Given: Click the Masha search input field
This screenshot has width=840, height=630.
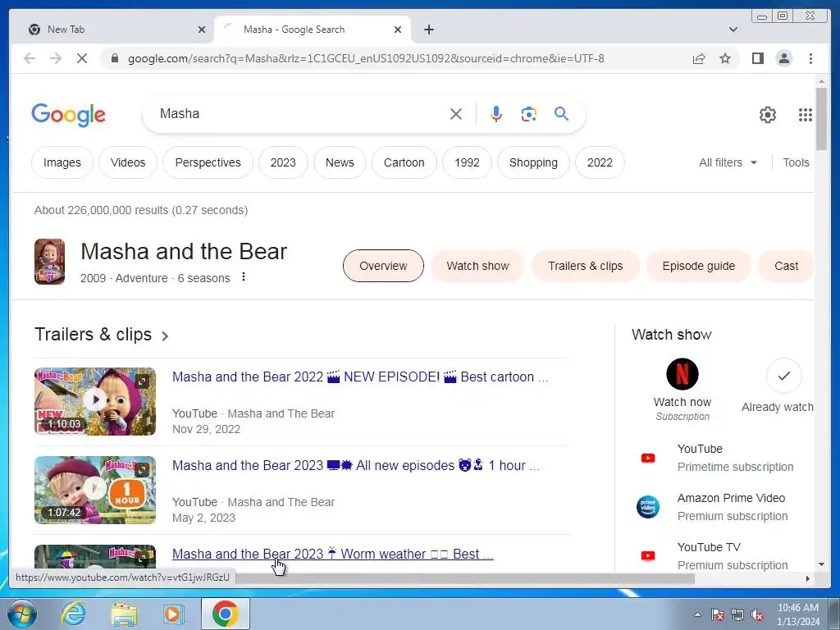Looking at the screenshot, I should pos(300,113).
